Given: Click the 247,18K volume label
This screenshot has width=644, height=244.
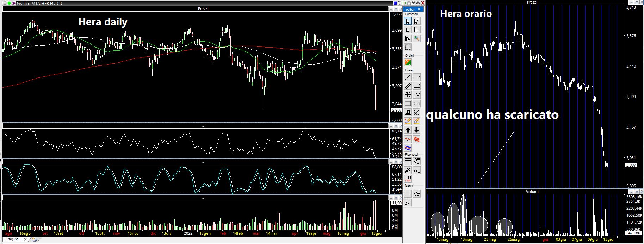Looking at the screenshot, I should (633, 233).
